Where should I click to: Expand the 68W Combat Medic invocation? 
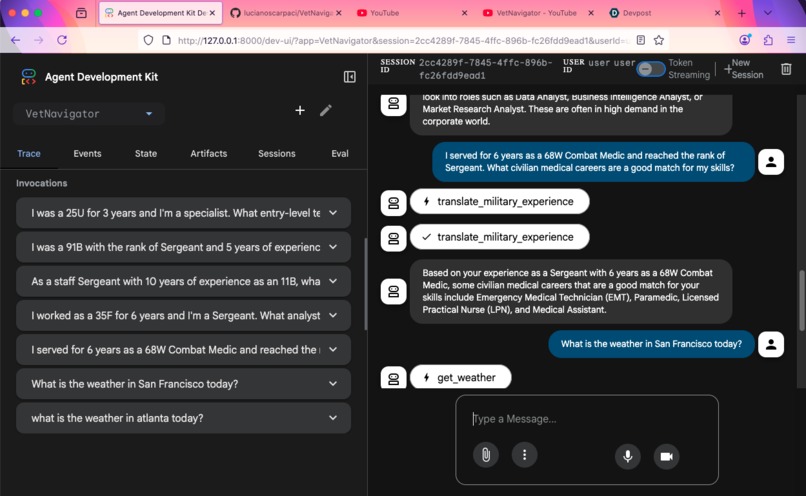coord(184,350)
